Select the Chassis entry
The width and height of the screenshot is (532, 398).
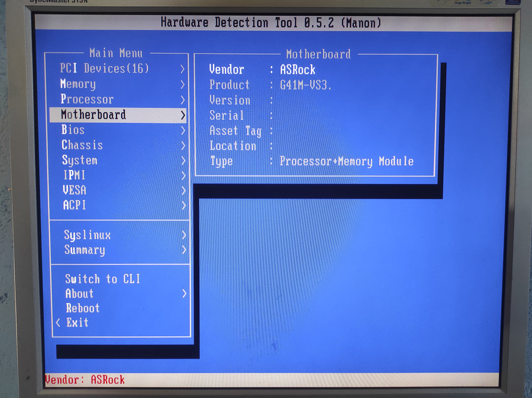[82, 145]
